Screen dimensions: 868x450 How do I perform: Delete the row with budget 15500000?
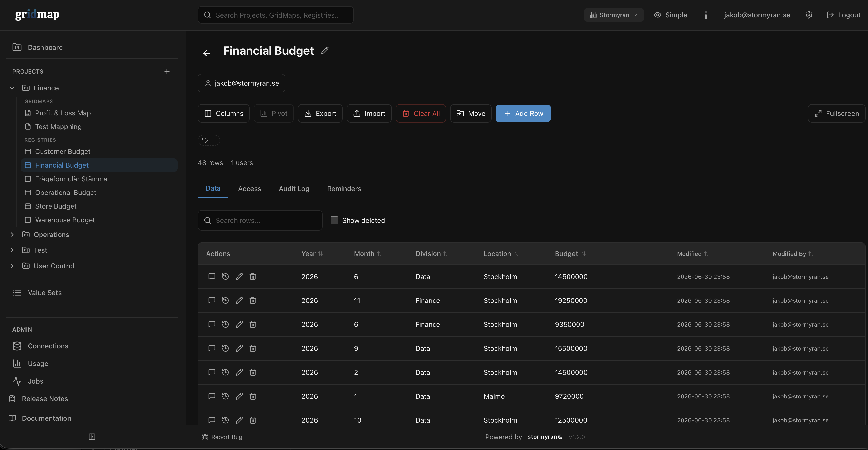click(253, 348)
